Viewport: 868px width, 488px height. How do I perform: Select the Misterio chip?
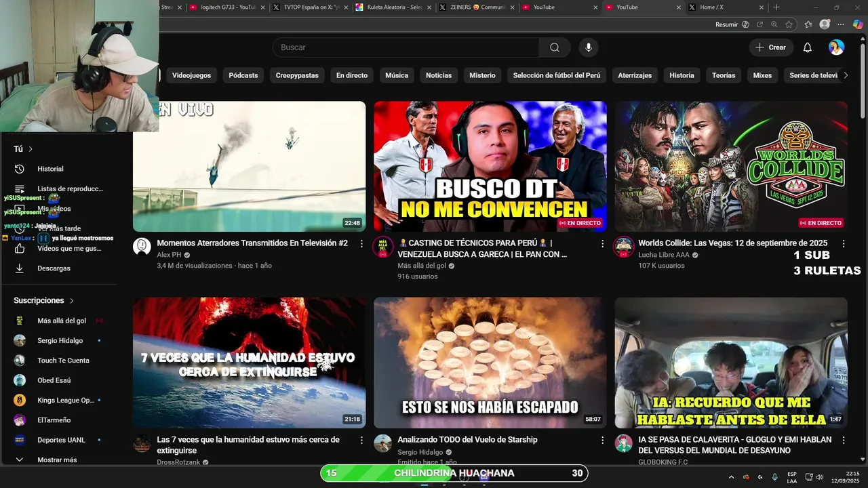point(482,75)
